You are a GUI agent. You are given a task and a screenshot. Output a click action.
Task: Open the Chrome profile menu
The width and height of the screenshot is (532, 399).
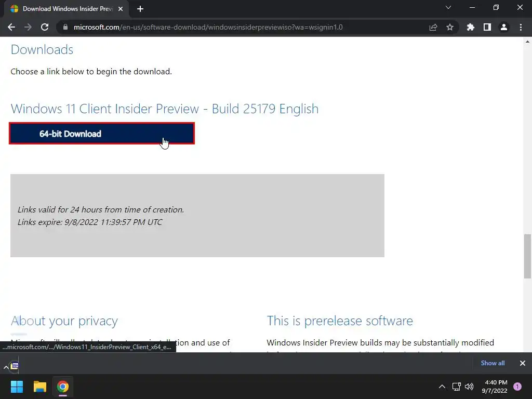point(504,27)
